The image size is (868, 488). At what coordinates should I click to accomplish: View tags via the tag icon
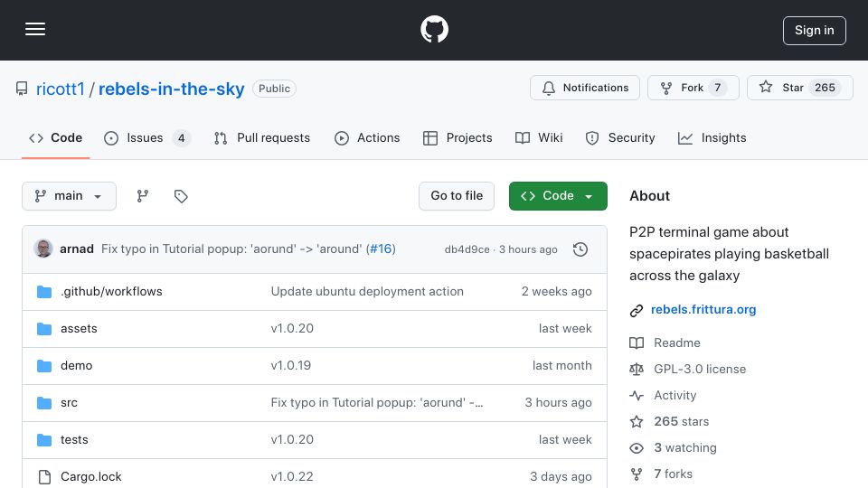pyautogui.click(x=181, y=196)
